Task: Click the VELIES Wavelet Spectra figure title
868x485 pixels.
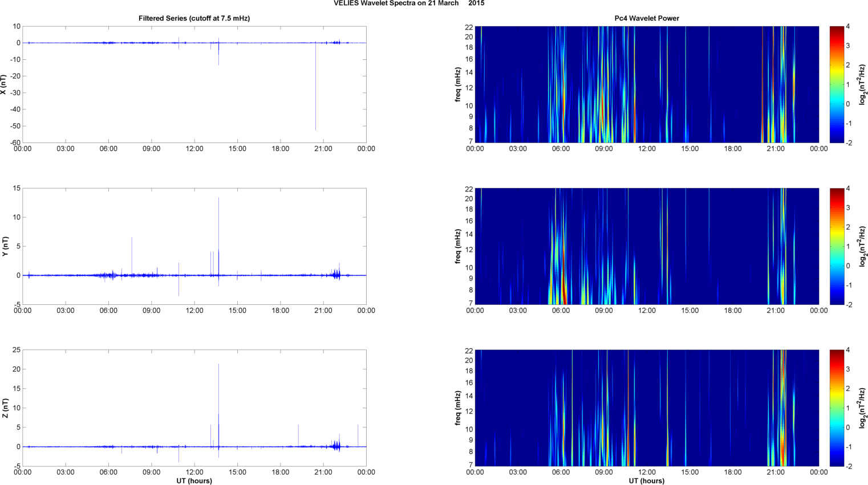Action: 408,3
